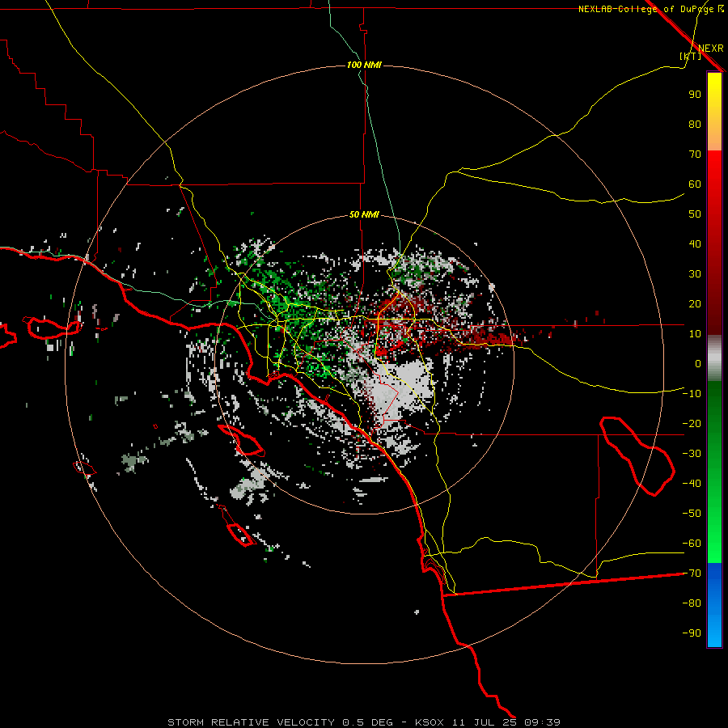
Task: Select the 50 value on the velocity scale
Action: tap(695, 214)
